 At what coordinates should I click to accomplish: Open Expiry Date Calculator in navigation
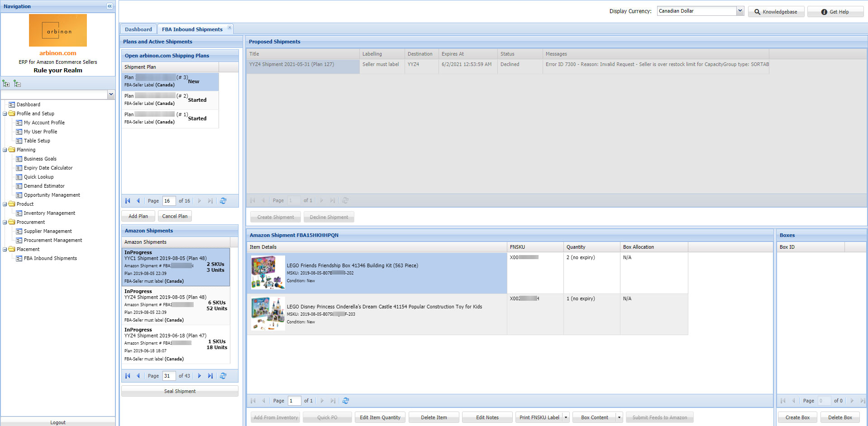click(48, 168)
